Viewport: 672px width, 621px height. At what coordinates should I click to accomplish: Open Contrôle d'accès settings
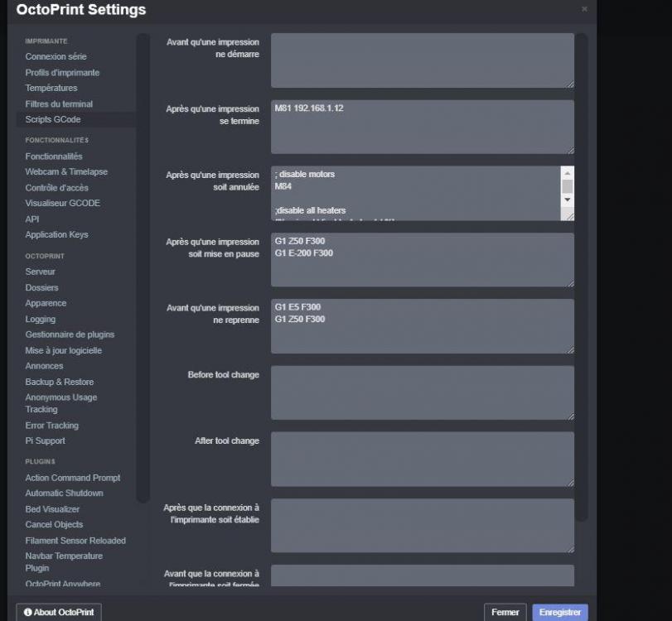tap(56, 188)
